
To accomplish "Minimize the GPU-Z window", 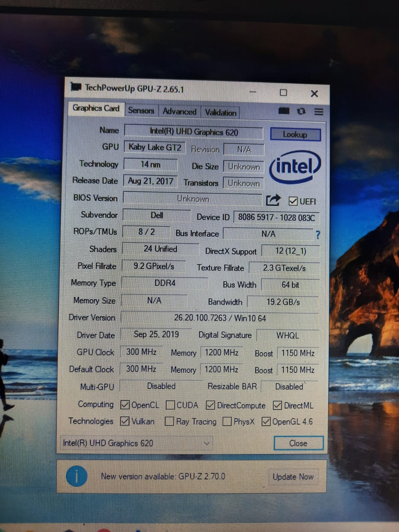I will 253,92.
